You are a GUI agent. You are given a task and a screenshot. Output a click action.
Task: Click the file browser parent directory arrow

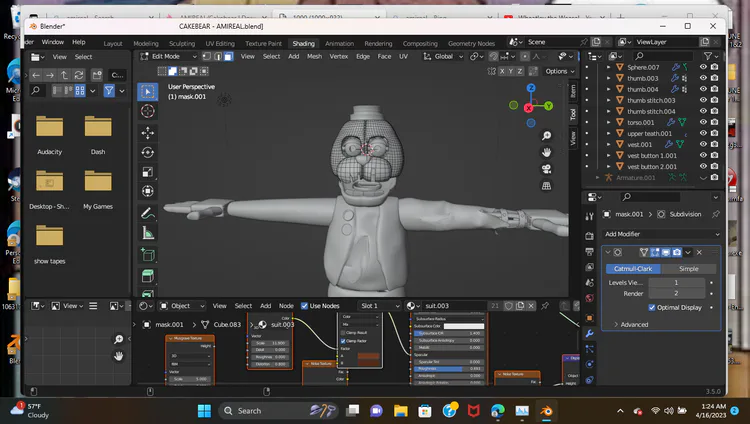coord(64,75)
